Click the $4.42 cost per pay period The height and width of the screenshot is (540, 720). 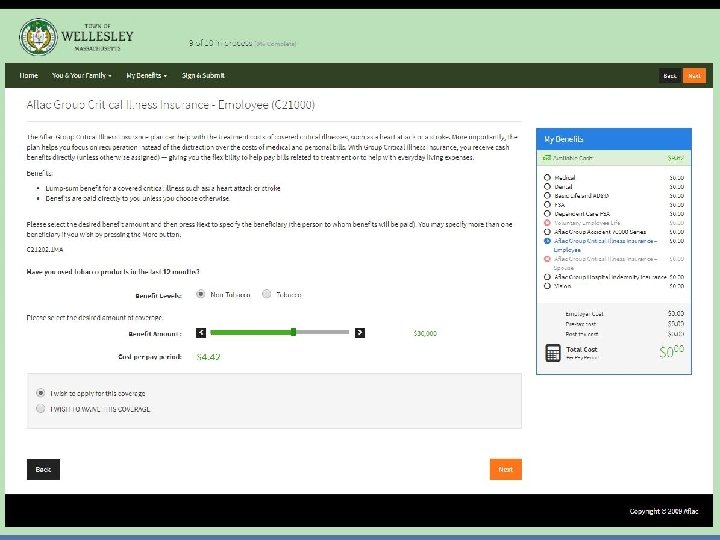click(208, 357)
